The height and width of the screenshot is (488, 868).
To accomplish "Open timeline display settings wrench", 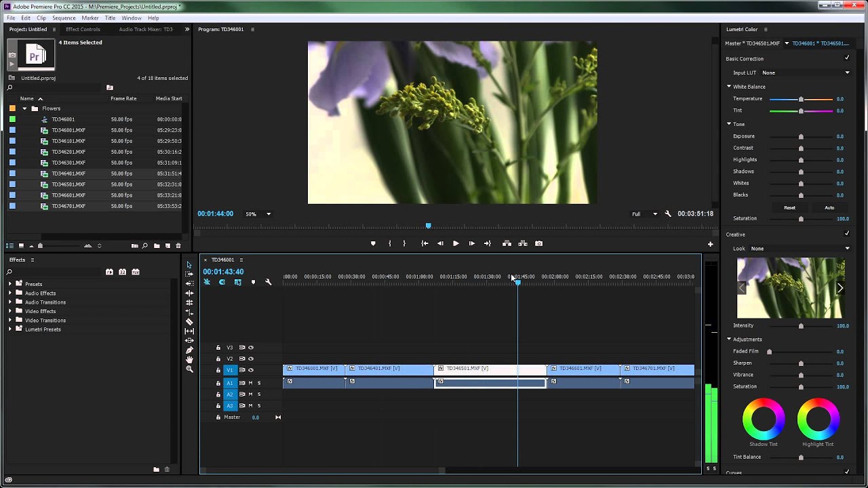I will pos(268,282).
